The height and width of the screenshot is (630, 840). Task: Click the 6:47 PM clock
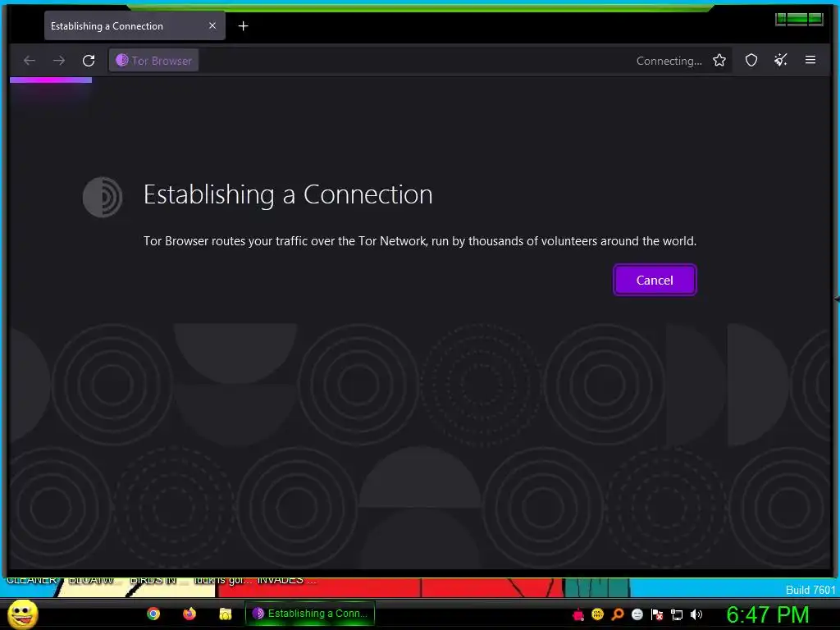coord(768,614)
